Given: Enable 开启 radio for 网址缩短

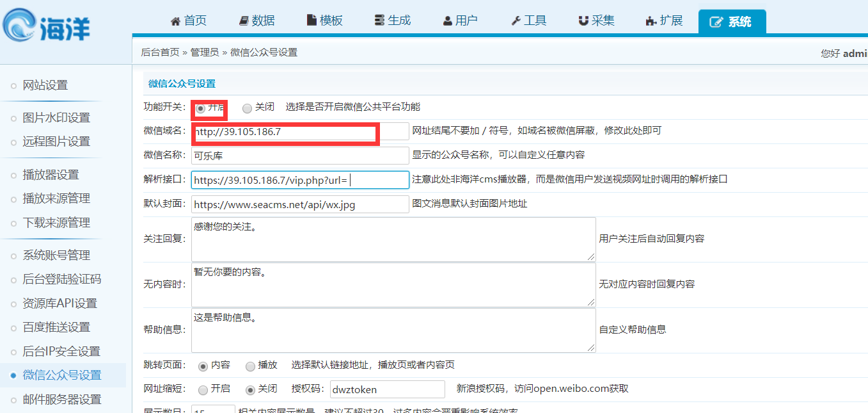Looking at the screenshot, I should click(x=203, y=389).
